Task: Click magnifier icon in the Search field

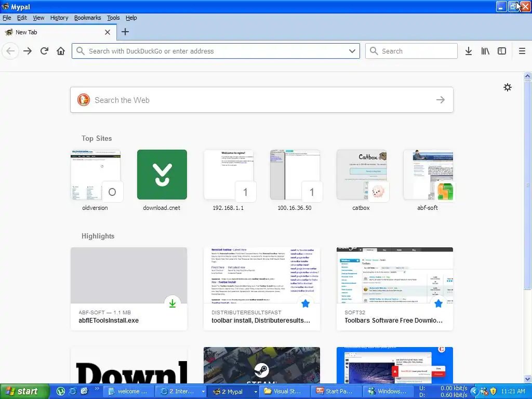Action: coord(374,51)
